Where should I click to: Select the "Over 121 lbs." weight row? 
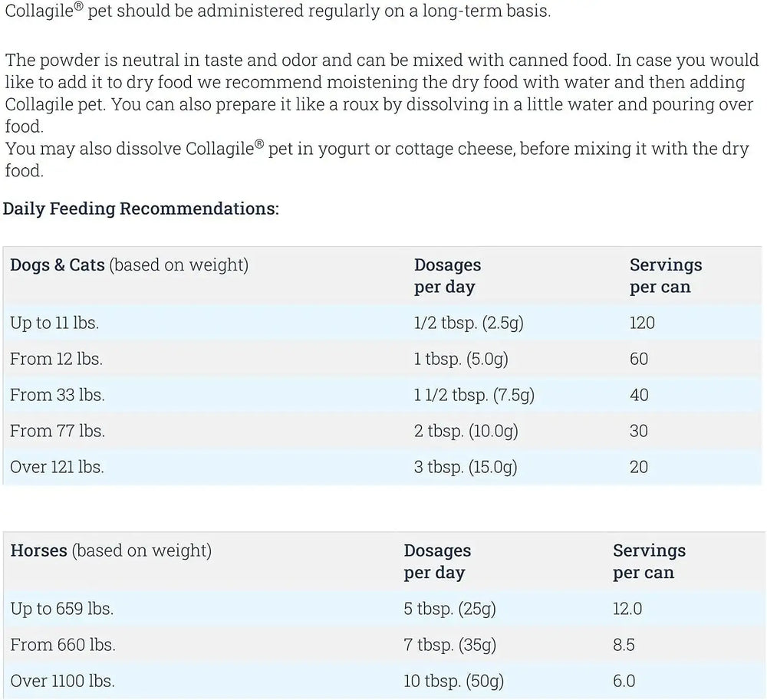point(57,467)
